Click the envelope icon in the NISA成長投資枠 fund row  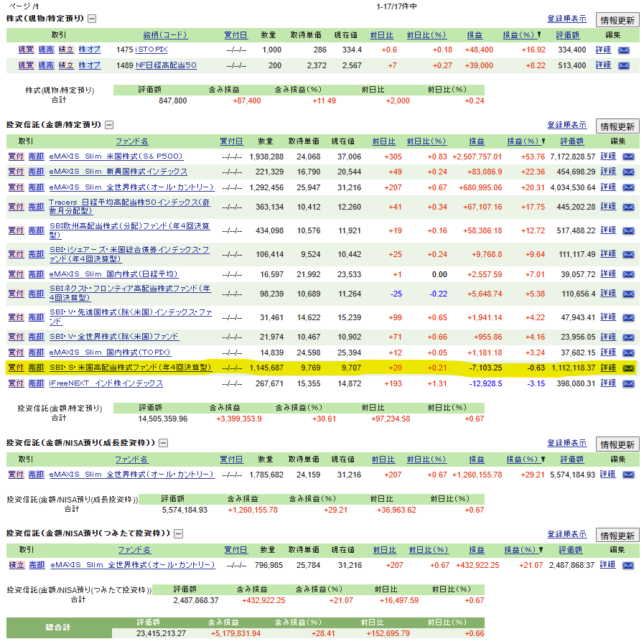(x=628, y=475)
